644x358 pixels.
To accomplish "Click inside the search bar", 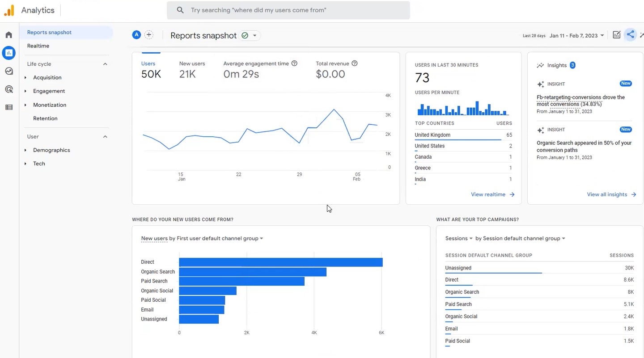I will tap(288, 10).
